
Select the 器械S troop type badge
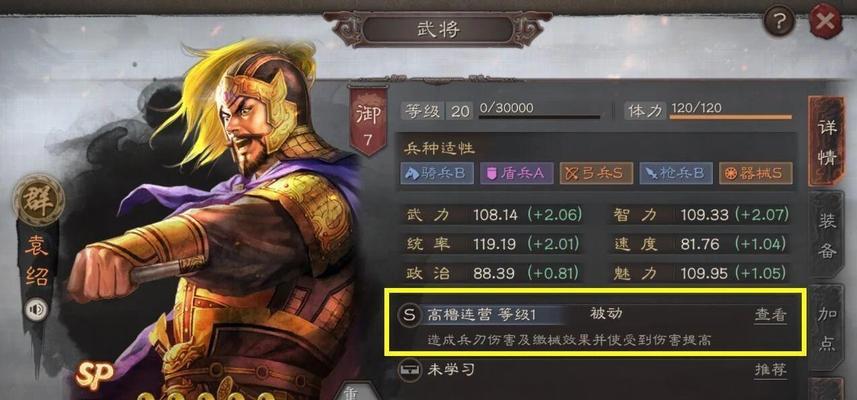click(756, 173)
